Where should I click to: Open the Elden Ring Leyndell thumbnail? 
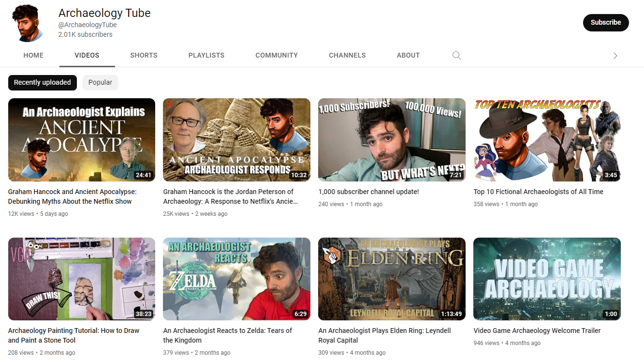point(392,279)
